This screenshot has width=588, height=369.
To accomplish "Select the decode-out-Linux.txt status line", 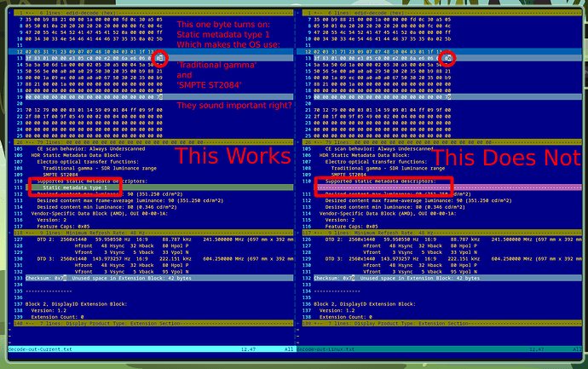I will [x=439, y=349].
